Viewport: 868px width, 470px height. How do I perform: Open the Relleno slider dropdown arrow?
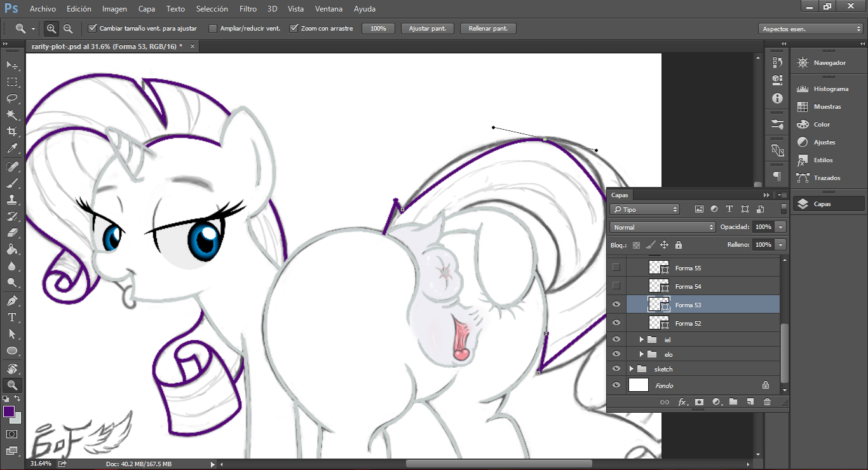coord(781,245)
